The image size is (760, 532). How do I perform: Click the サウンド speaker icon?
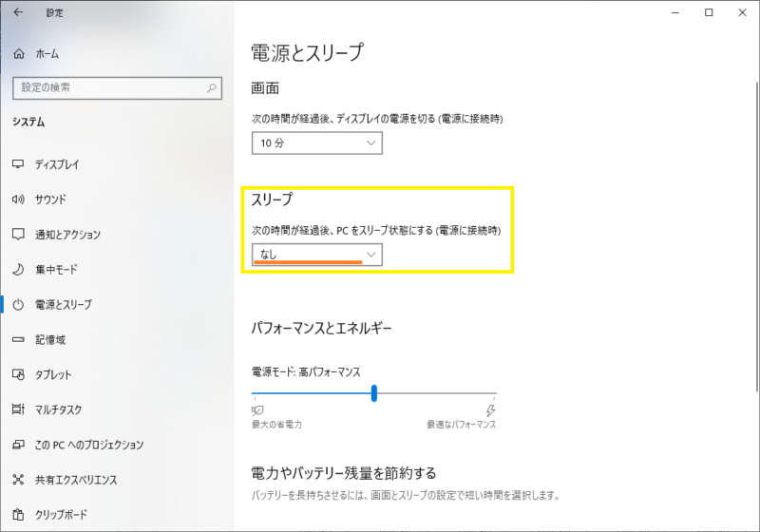click(18, 199)
